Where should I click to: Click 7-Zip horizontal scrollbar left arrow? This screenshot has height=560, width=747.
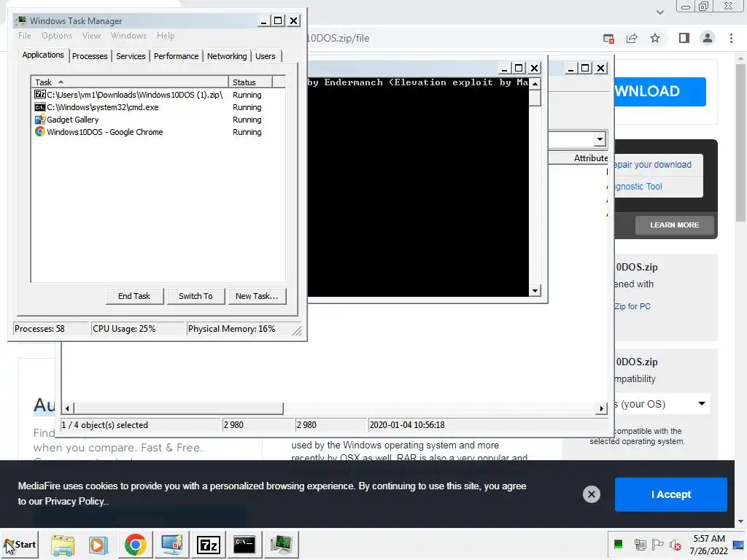(67, 408)
